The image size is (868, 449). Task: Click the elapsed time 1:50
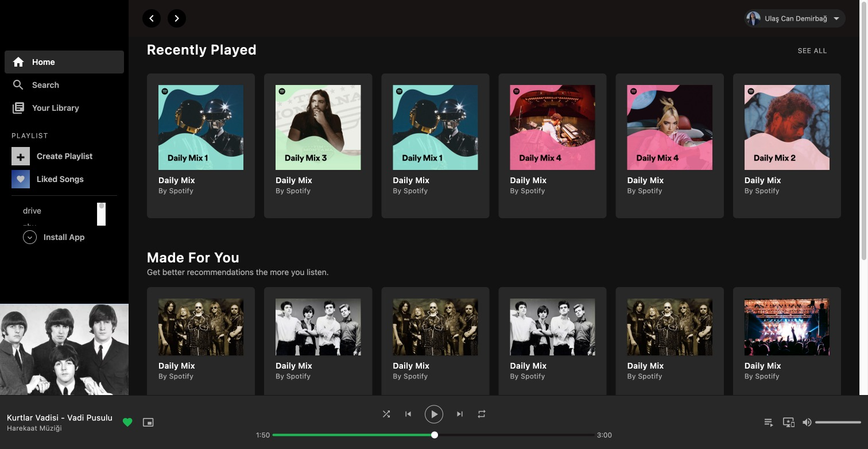click(263, 435)
